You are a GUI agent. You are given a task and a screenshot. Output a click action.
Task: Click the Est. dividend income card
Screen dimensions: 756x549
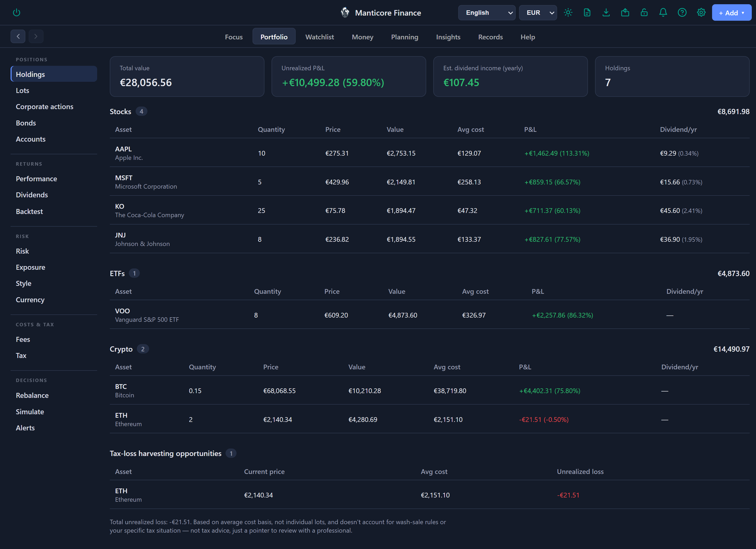pos(510,76)
